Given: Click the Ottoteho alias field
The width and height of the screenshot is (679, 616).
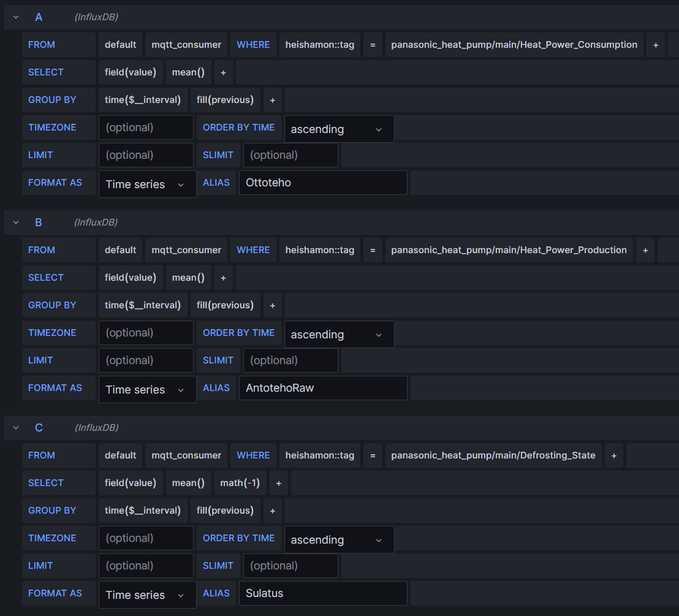Looking at the screenshot, I should (x=323, y=183).
